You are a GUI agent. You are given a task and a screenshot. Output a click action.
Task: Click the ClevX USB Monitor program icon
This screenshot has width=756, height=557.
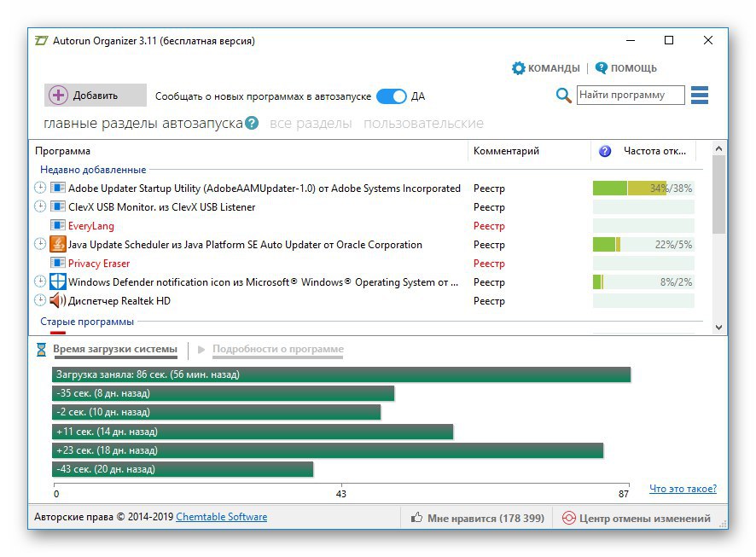pos(58,206)
